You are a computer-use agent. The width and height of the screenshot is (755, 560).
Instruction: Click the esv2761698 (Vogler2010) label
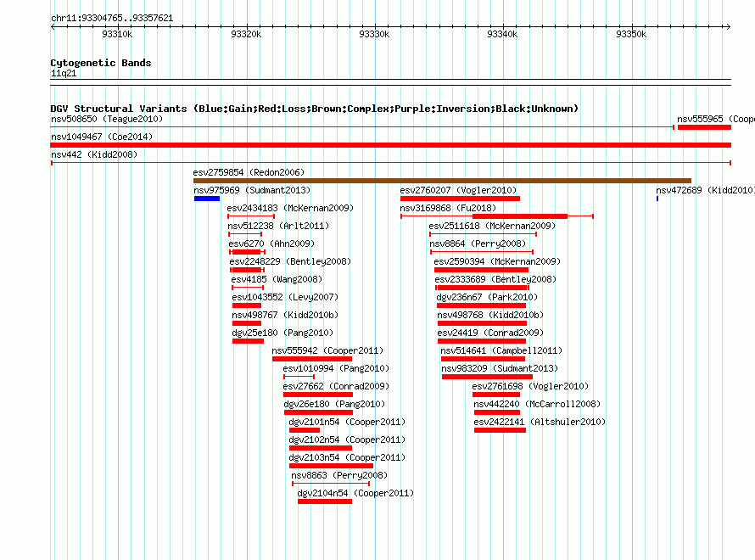pos(530,386)
